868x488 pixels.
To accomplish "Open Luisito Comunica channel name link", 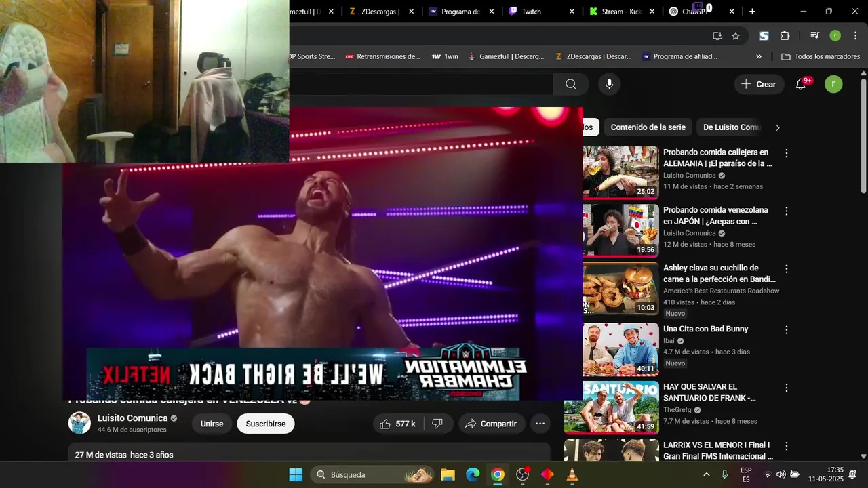I will pos(132,418).
